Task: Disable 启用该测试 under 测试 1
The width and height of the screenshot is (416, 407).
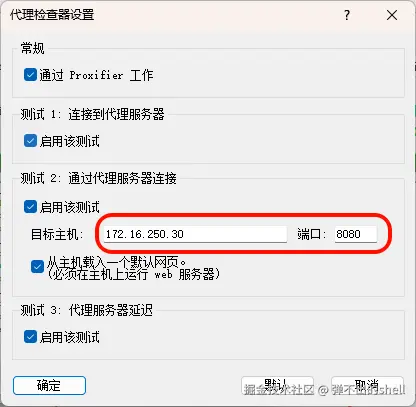Action: [x=30, y=141]
